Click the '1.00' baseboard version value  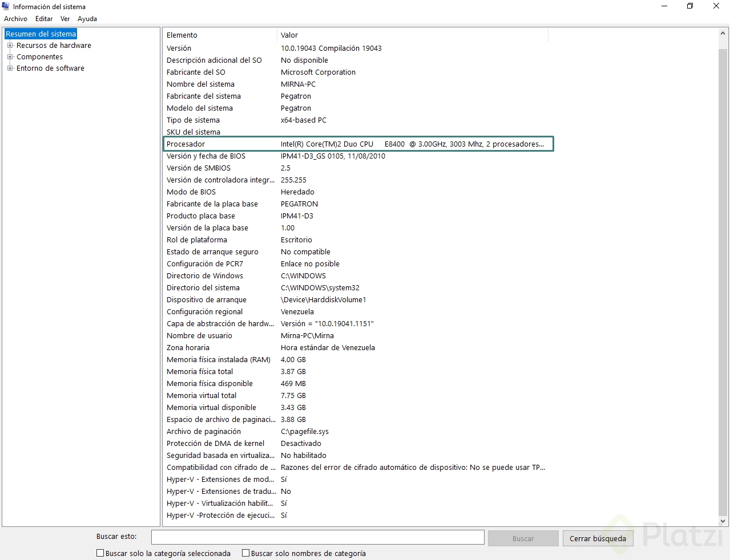[288, 228]
